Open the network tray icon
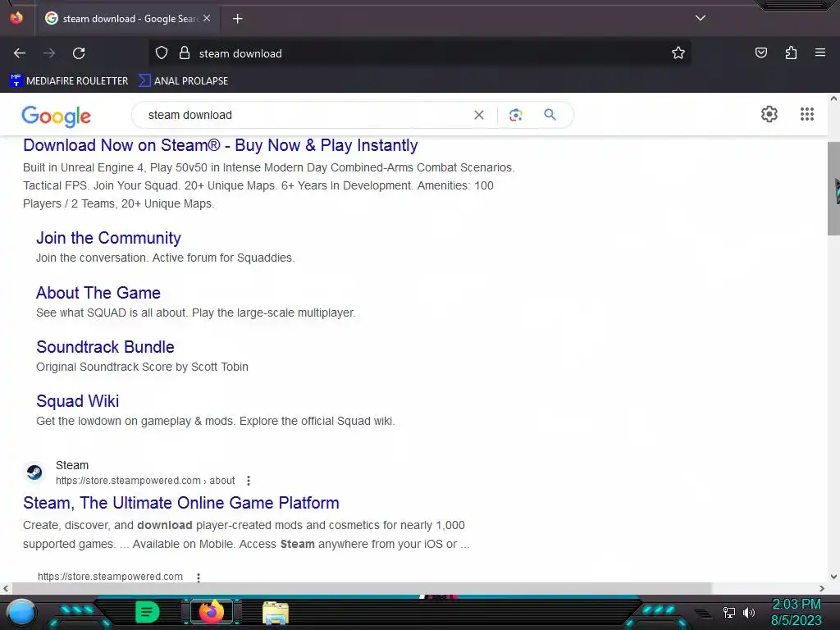The height and width of the screenshot is (630, 840). (x=728, y=612)
